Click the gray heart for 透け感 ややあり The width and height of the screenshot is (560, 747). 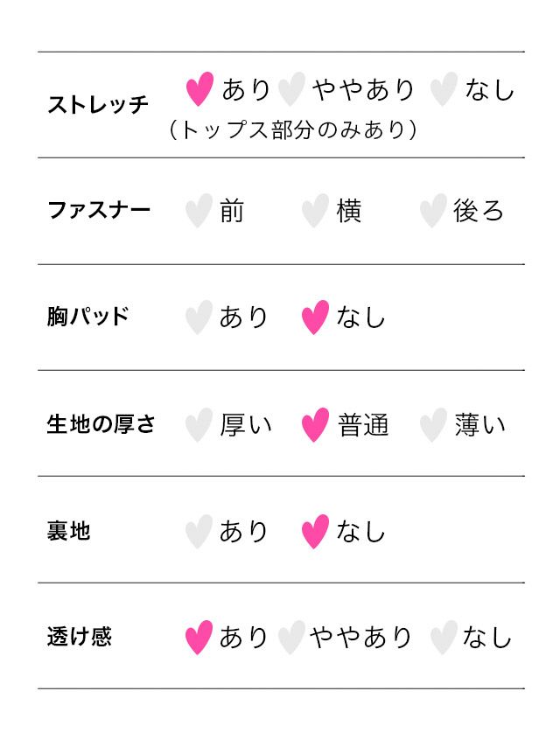click(x=290, y=637)
